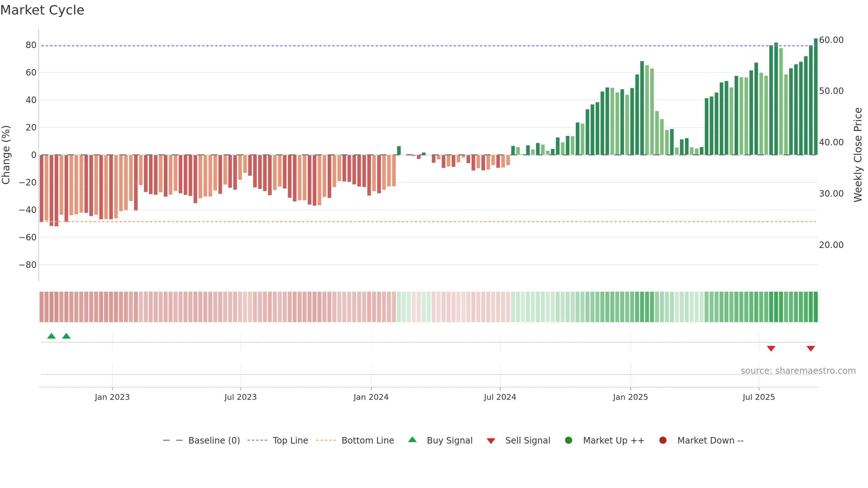Image resolution: width=868 pixels, height=488 pixels.
Task: Click the source: sharemaestro.com text
Action: tap(798, 371)
